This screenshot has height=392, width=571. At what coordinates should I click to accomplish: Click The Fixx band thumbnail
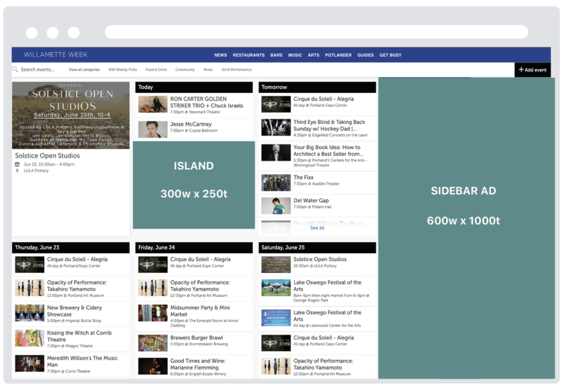click(x=276, y=183)
